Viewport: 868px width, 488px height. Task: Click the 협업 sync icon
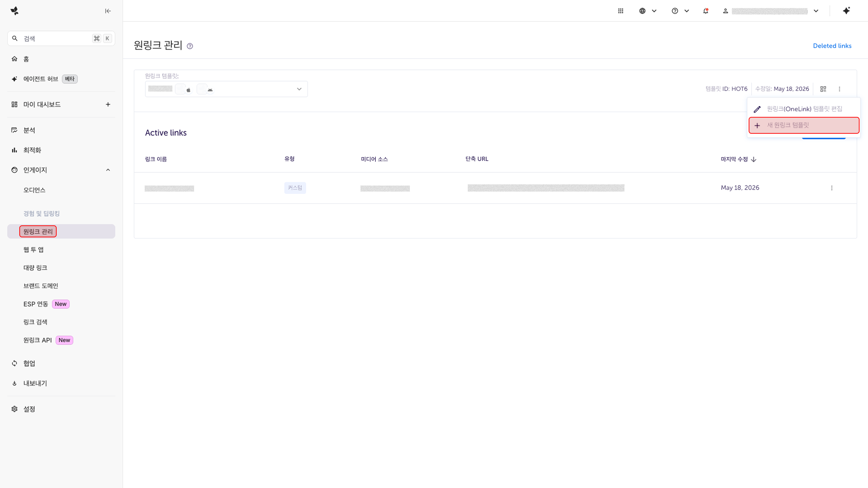pyautogui.click(x=14, y=363)
